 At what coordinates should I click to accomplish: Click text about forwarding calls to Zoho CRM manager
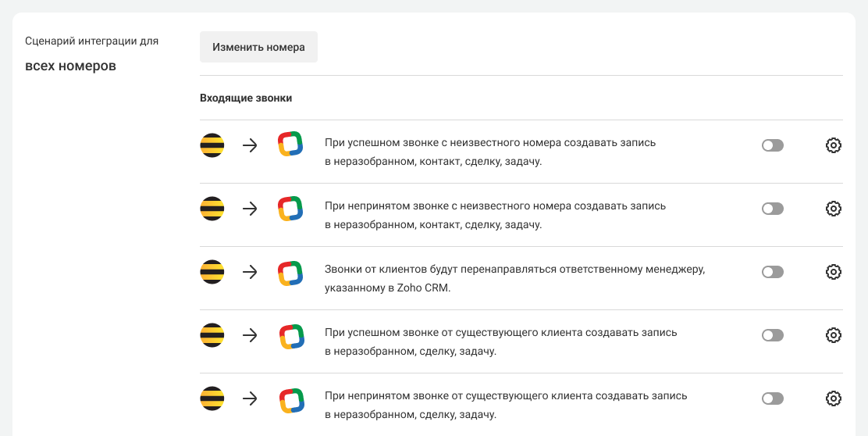point(514,278)
